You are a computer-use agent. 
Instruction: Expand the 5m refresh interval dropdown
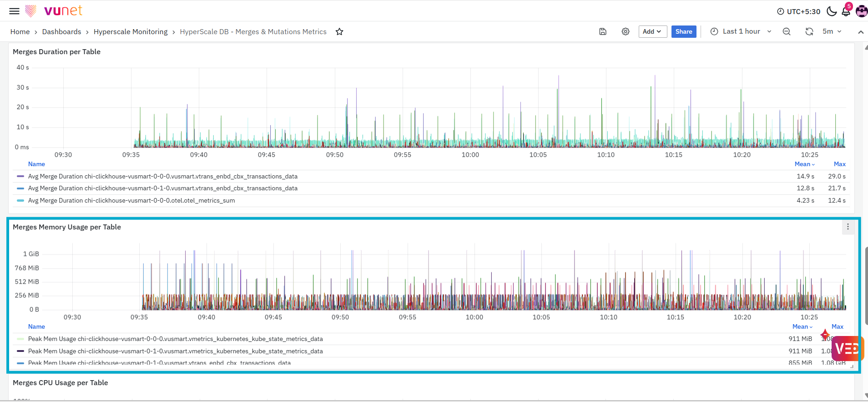[x=832, y=31]
